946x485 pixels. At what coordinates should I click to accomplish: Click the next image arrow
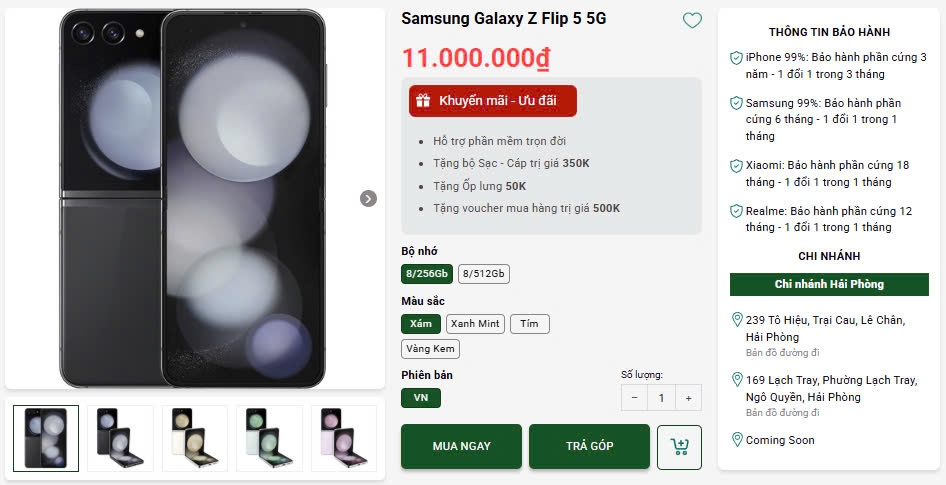point(368,198)
